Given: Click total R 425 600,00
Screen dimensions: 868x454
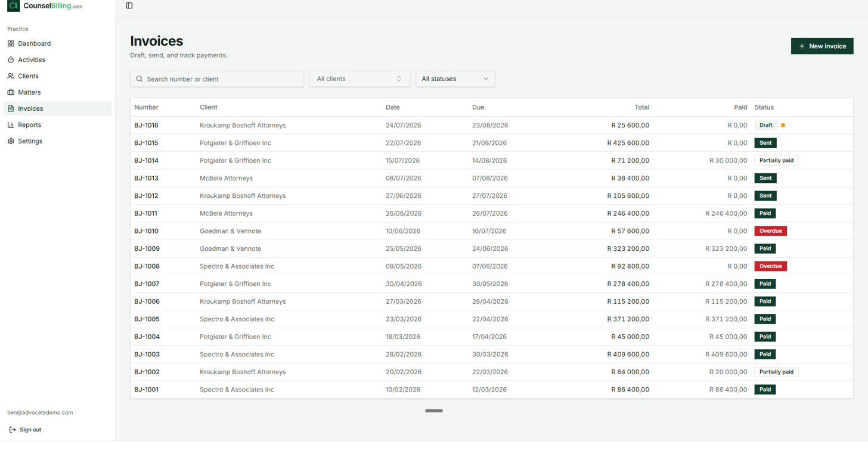Looking at the screenshot, I should pos(628,143).
